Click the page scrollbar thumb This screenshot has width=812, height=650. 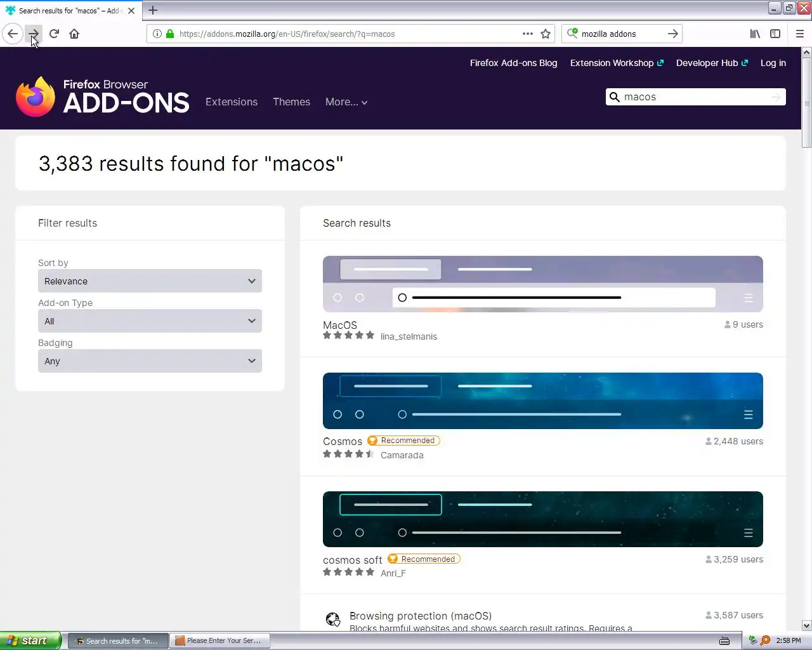click(806, 103)
